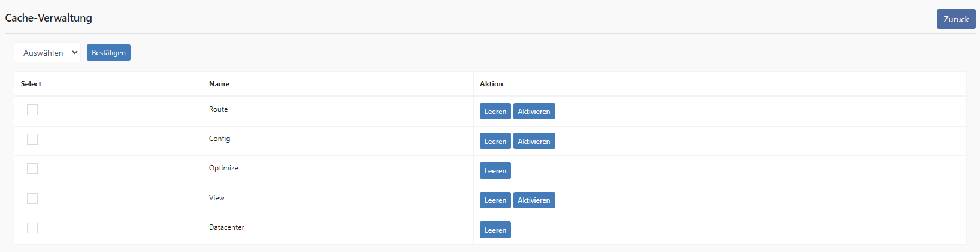The width and height of the screenshot is (980, 252).
Task: Click Aktivieren for the Config cache
Action: click(x=534, y=141)
